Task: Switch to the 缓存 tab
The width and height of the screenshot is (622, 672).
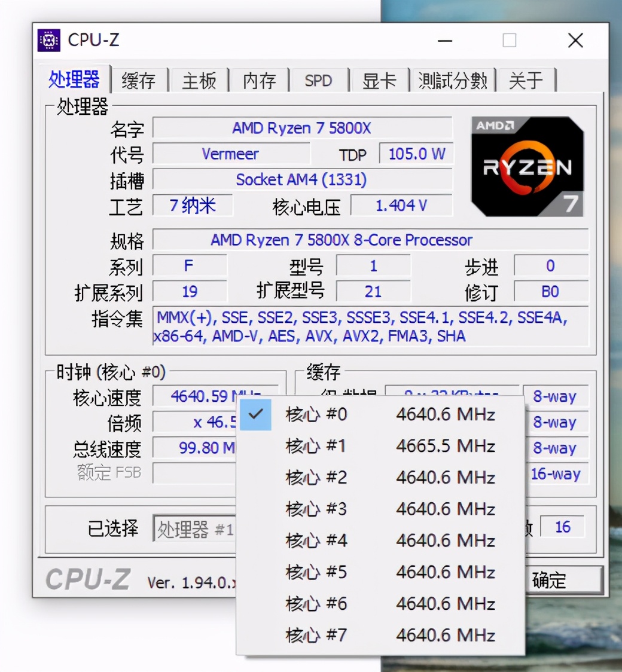Action: pyautogui.click(x=139, y=80)
